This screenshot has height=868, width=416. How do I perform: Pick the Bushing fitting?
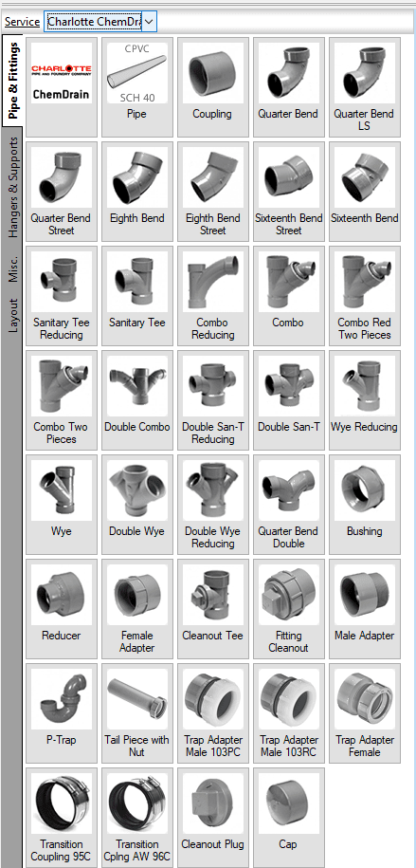365,505
